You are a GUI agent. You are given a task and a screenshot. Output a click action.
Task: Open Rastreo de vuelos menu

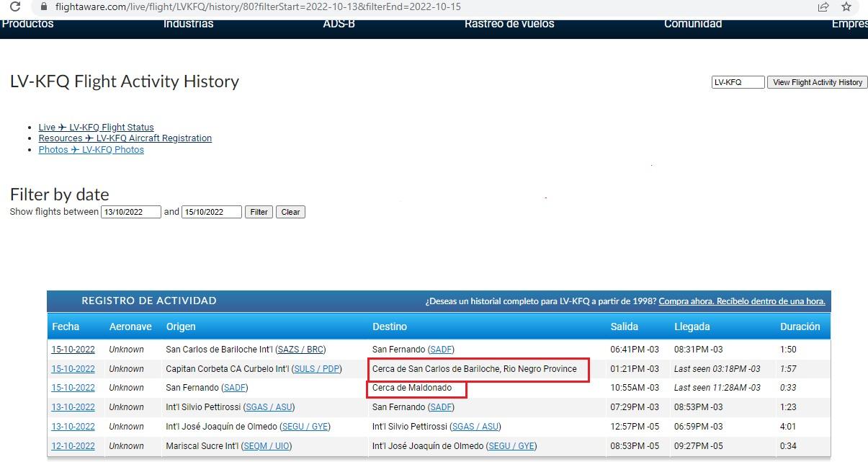pos(509,24)
